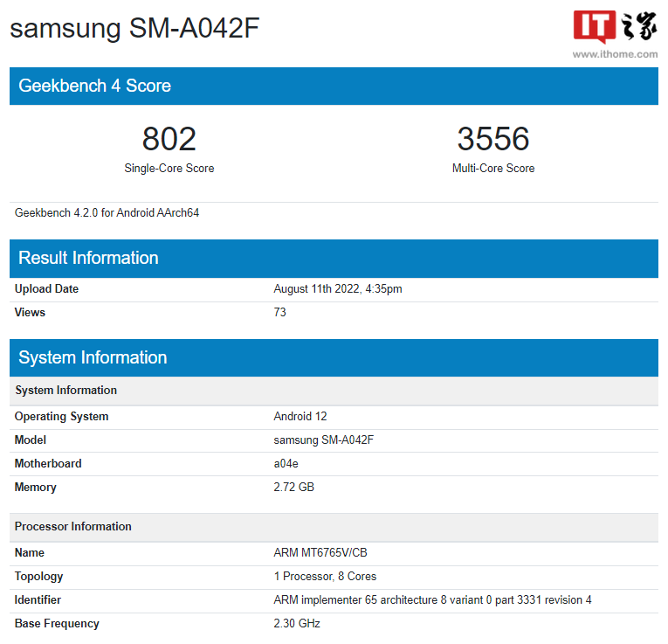The image size is (668, 644).
Task: Select the Geekbench 4 Score header bar
Action: click(334, 86)
